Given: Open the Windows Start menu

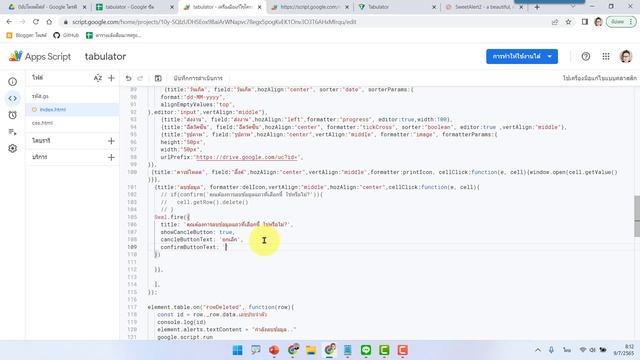Looking at the screenshot, I should click(x=237, y=350).
